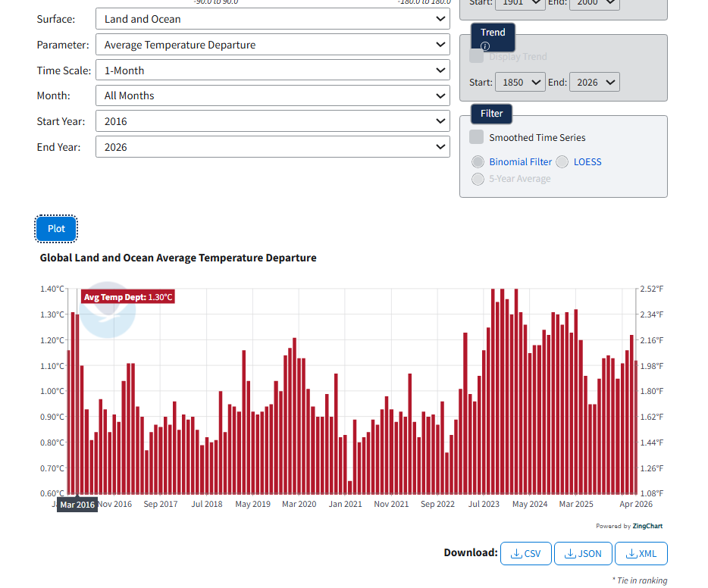The height and width of the screenshot is (588, 708).
Task: Open the Trend Start 1850 dropdown
Action: [520, 82]
